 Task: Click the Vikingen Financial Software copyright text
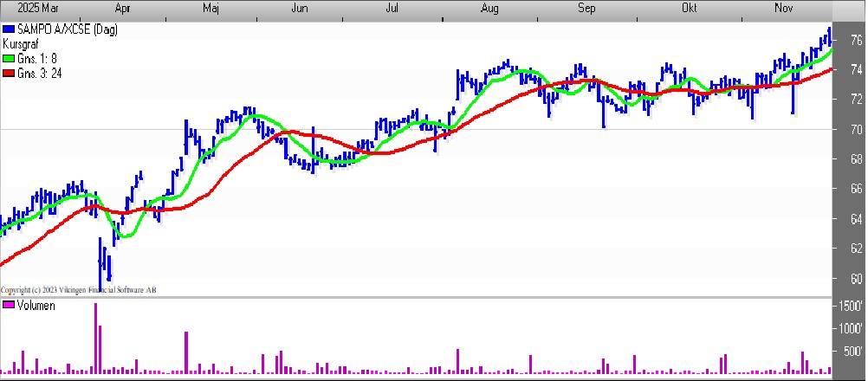pos(78,289)
